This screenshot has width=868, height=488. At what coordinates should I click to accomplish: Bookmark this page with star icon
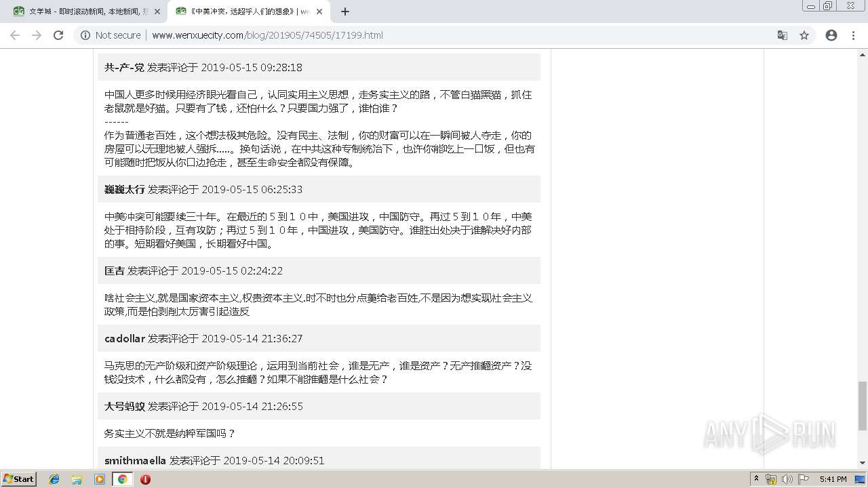tap(804, 35)
